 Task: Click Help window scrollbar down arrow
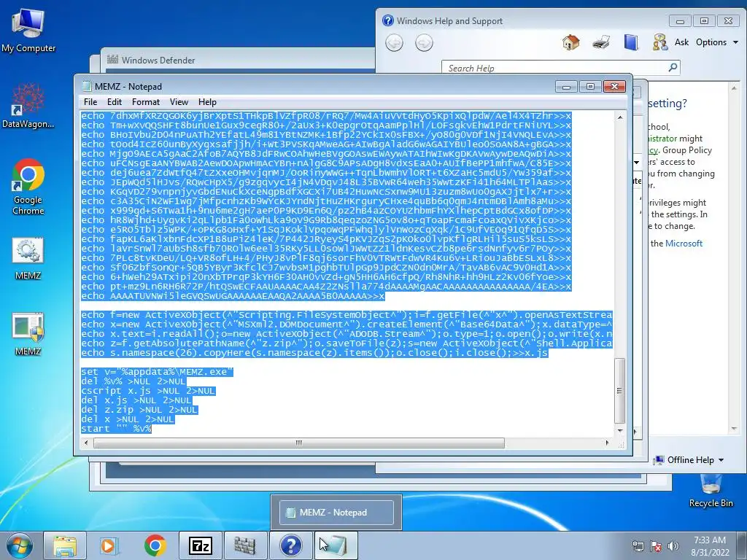pos(734,429)
